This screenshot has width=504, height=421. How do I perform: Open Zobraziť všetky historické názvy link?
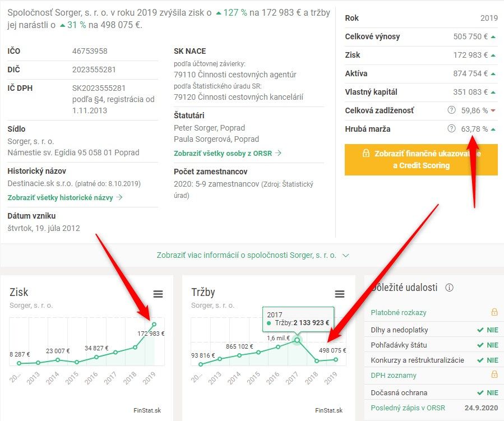point(64,197)
